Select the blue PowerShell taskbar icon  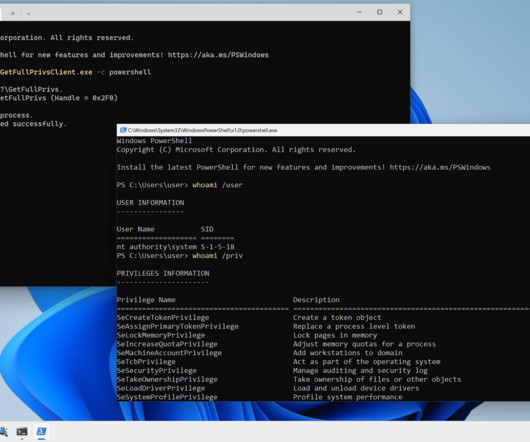[42, 432]
